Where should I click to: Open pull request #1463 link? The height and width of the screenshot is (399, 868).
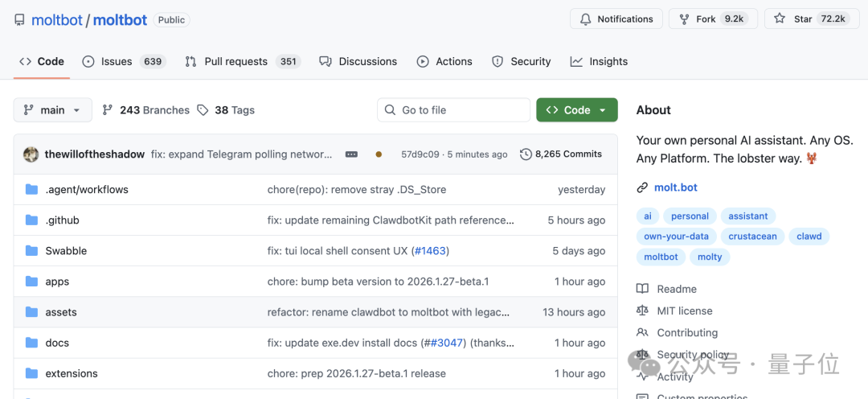[x=429, y=251]
